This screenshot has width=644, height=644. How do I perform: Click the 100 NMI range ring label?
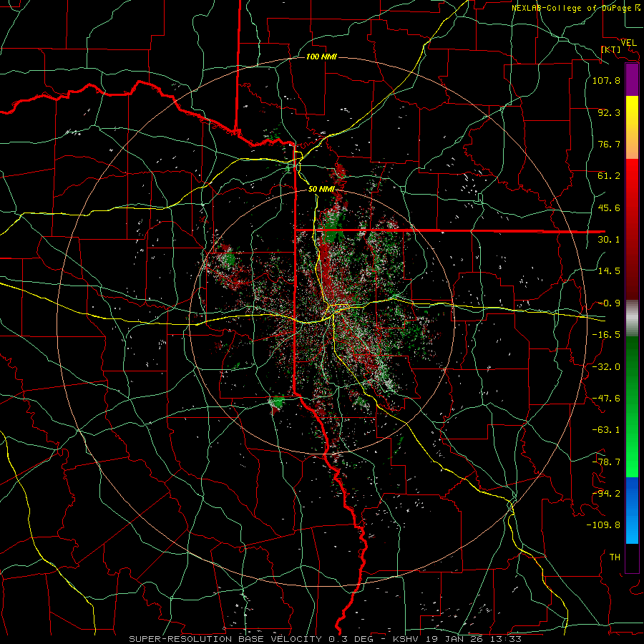tap(321, 57)
